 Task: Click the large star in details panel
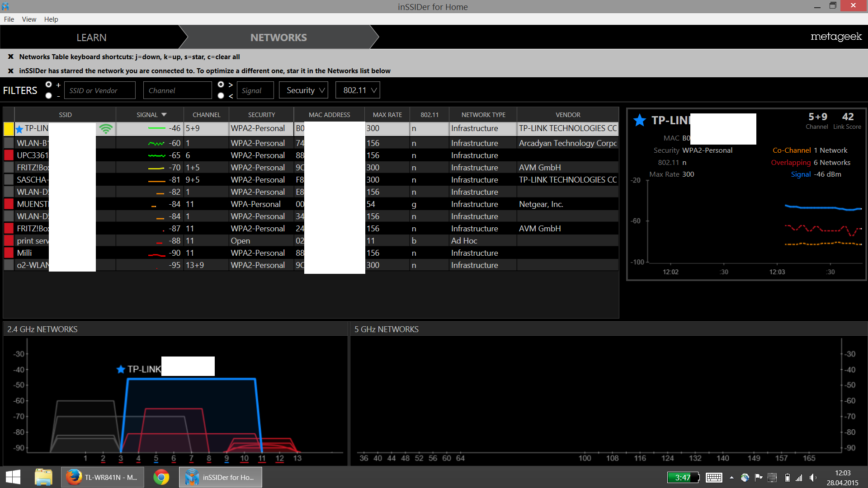639,120
